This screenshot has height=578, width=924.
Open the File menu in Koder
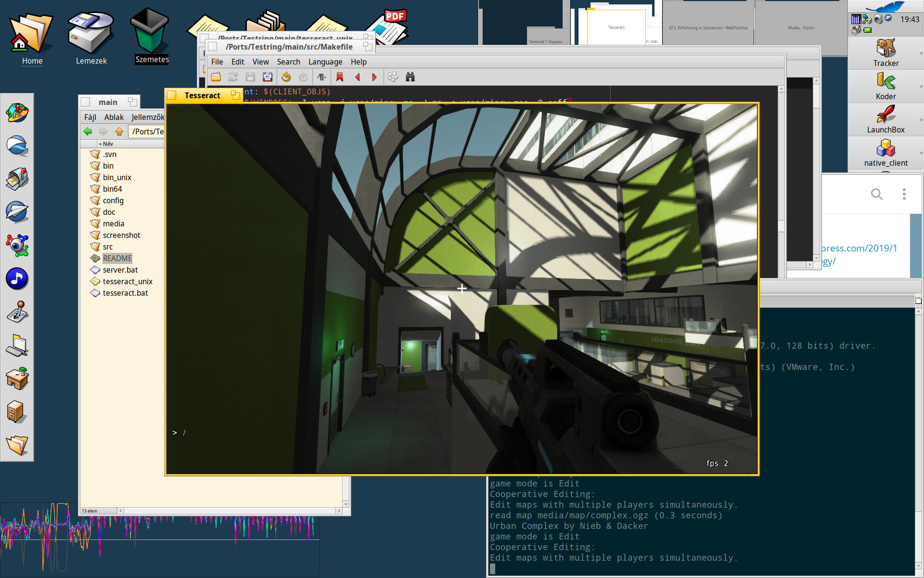pyautogui.click(x=217, y=62)
